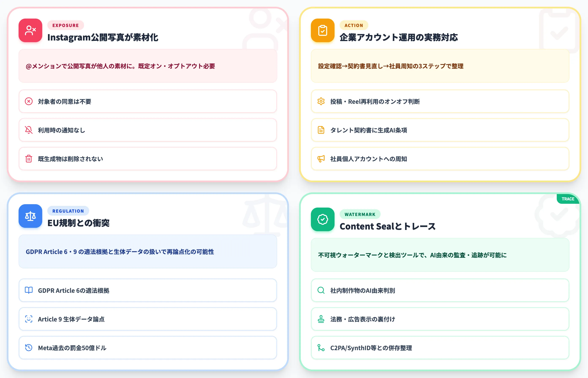
Task: Click the route icon beside C2PA/SynthID等との併存整理
Action: coord(321,348)
